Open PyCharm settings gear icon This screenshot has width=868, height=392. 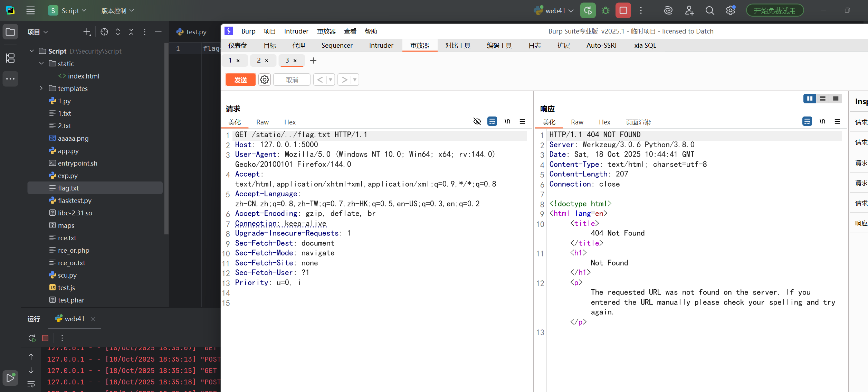[x=730, y=10]
